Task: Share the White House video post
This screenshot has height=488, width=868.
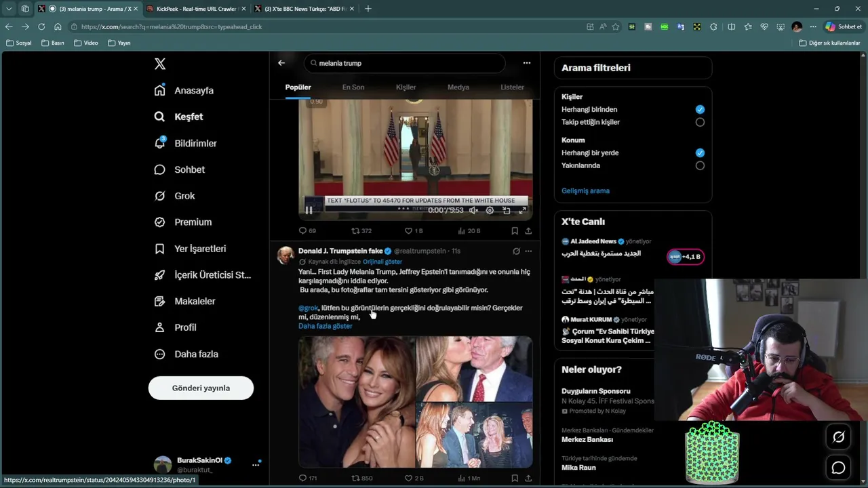Action: click(x=528, y=230)
